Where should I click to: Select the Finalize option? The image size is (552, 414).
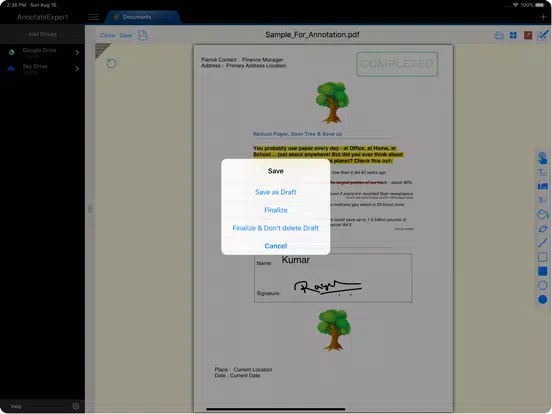[276, 210]
